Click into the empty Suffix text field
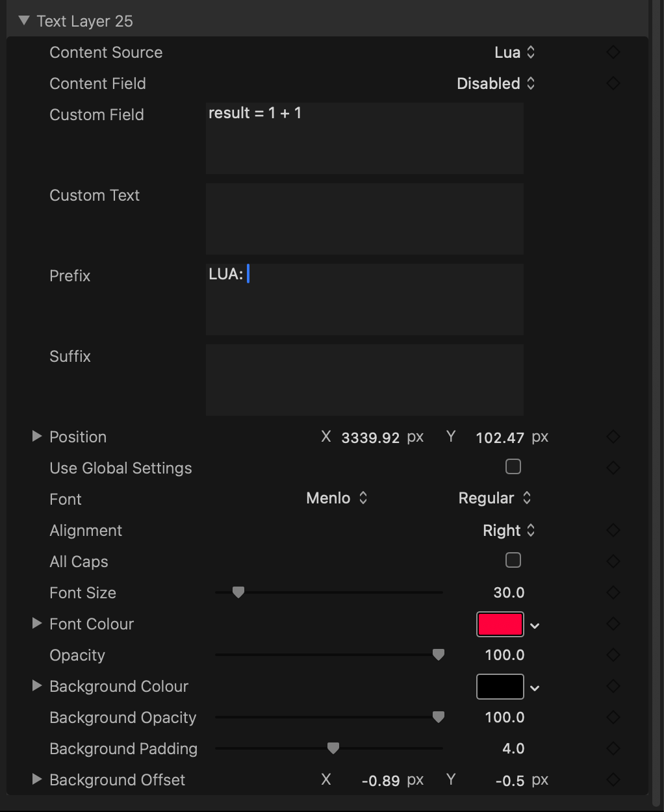 click(364, 380)
